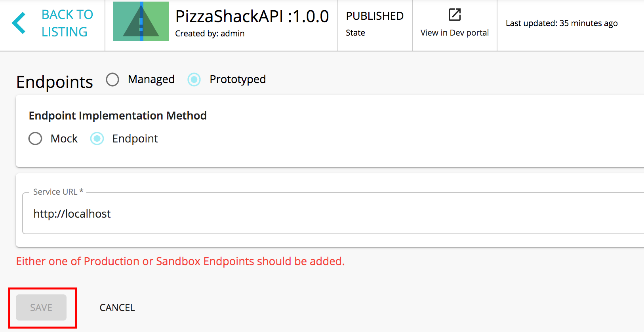Click the Endpoints page heading

point(54,82)
